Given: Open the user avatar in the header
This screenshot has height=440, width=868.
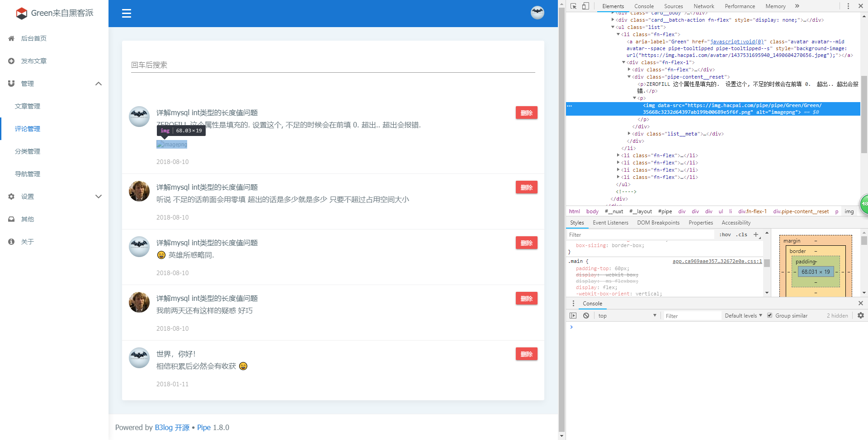Looking at the screenshot, I should pos(538,13).
